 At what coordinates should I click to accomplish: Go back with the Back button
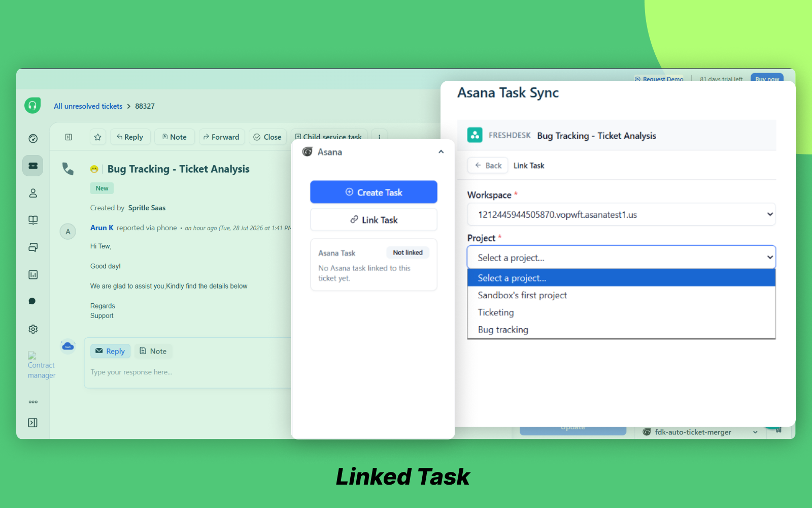point(488,166)
